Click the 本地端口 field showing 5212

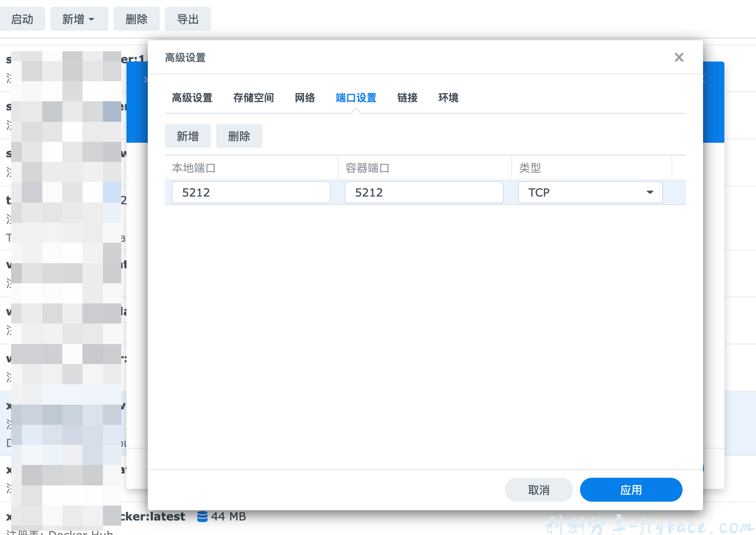tap(251, 192)
